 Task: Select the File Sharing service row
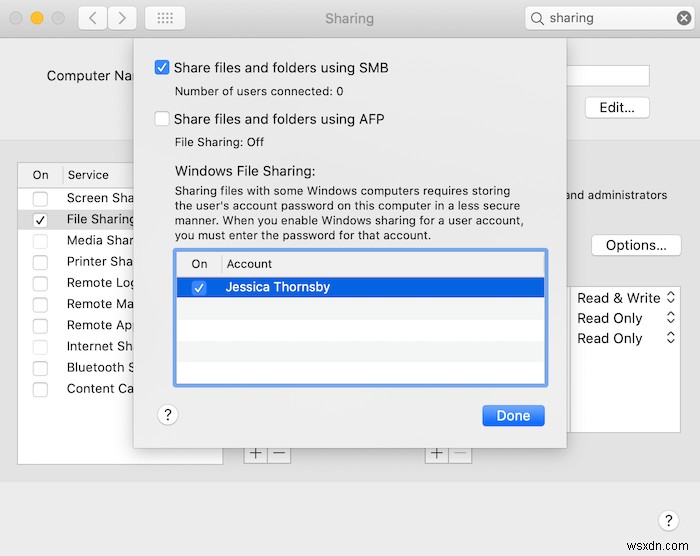76,219
